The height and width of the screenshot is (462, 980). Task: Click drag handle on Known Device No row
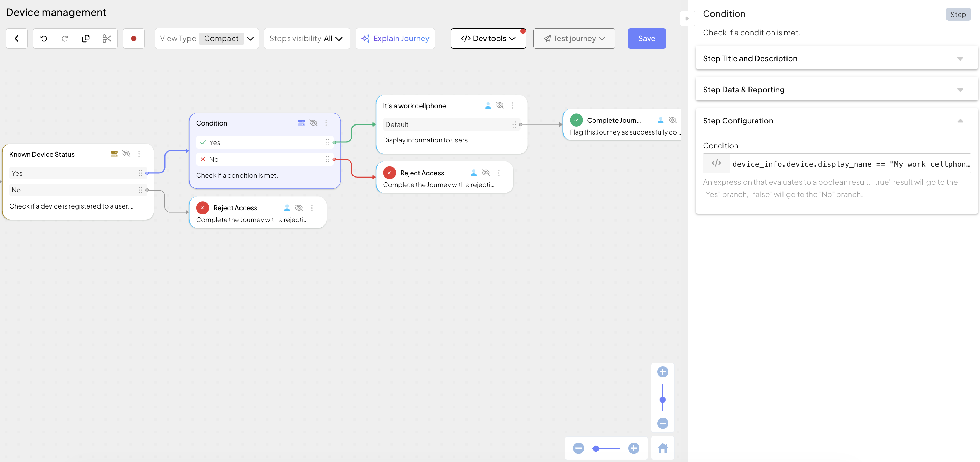140,190
